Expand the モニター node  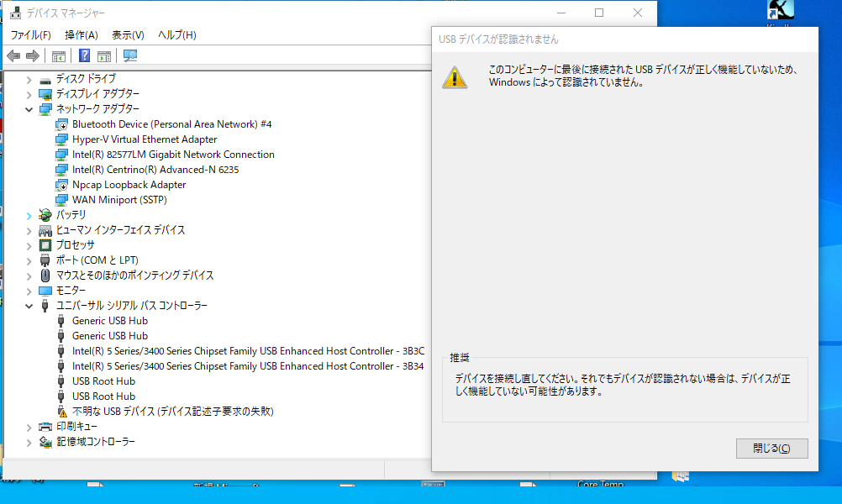[x=29, y=291]
